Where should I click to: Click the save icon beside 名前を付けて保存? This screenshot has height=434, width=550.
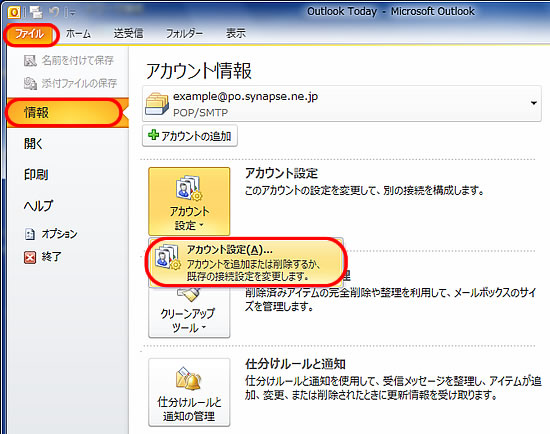click(x=30, y=61)
